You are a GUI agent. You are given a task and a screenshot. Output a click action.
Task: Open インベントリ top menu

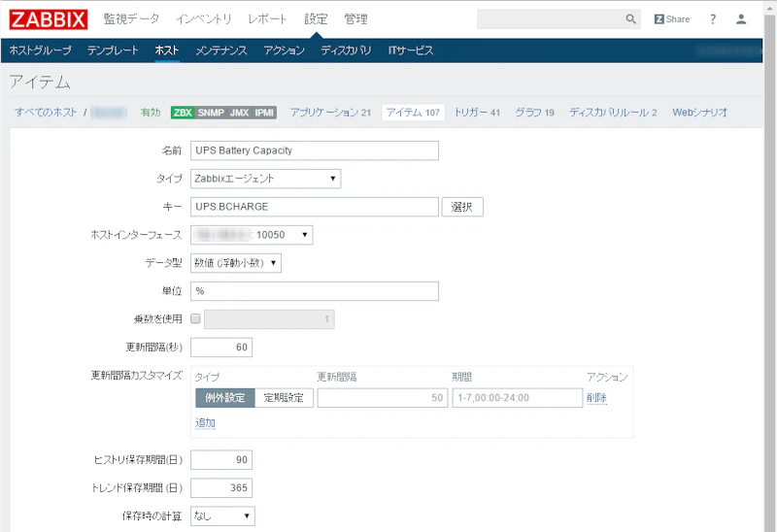[x=204, y=19]
